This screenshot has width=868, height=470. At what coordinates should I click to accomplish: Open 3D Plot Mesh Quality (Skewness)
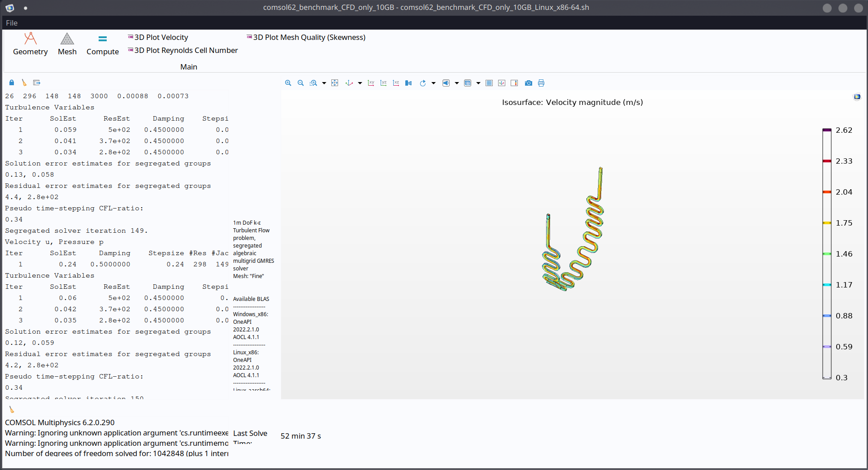pyautogui.click(x=309, y=37)
